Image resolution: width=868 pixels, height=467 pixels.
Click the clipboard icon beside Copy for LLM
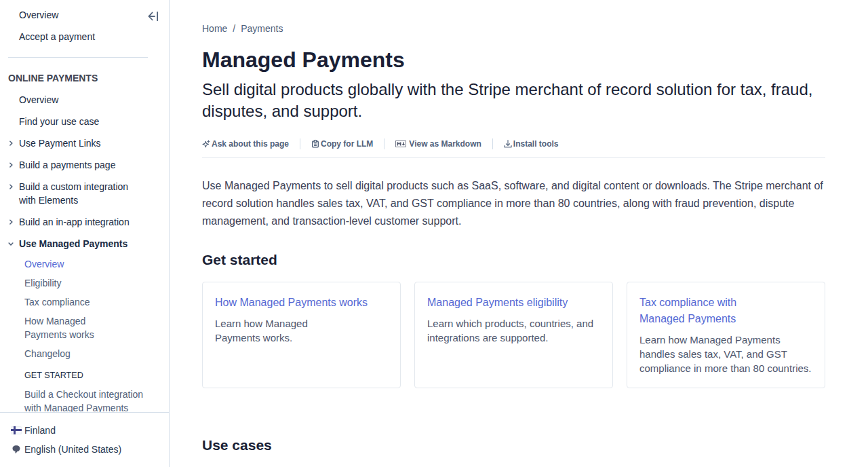315,144
